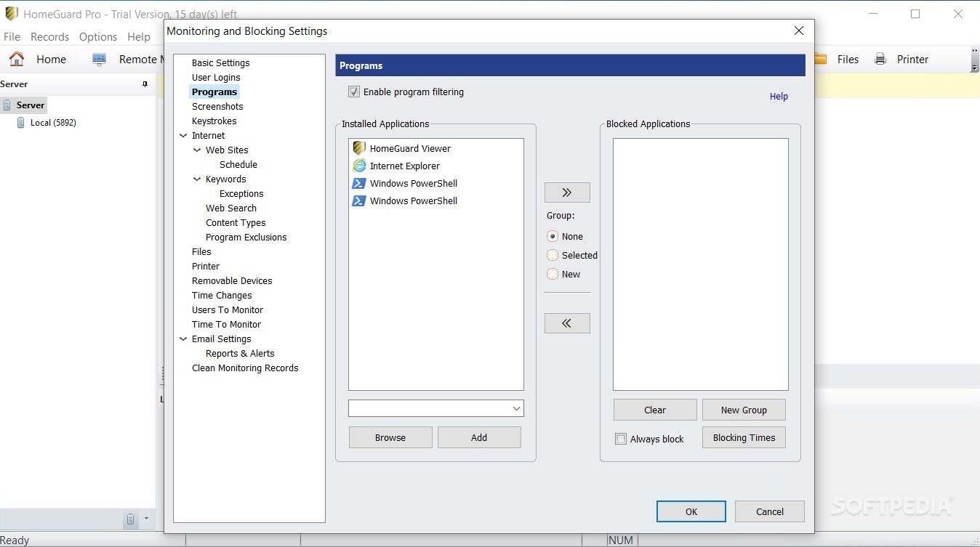This screenshot has height=547, width=980.
Task: Click the Local (5892) server icon
Action: point(21,123)
